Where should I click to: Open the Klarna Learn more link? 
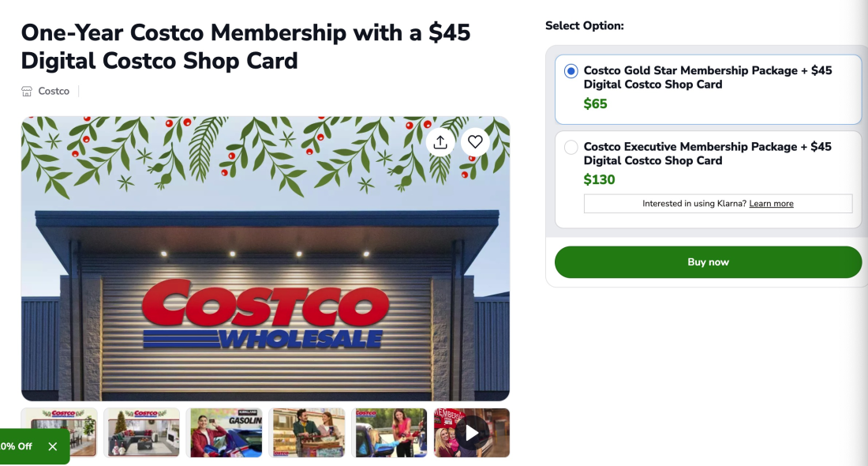coord(771,204)
